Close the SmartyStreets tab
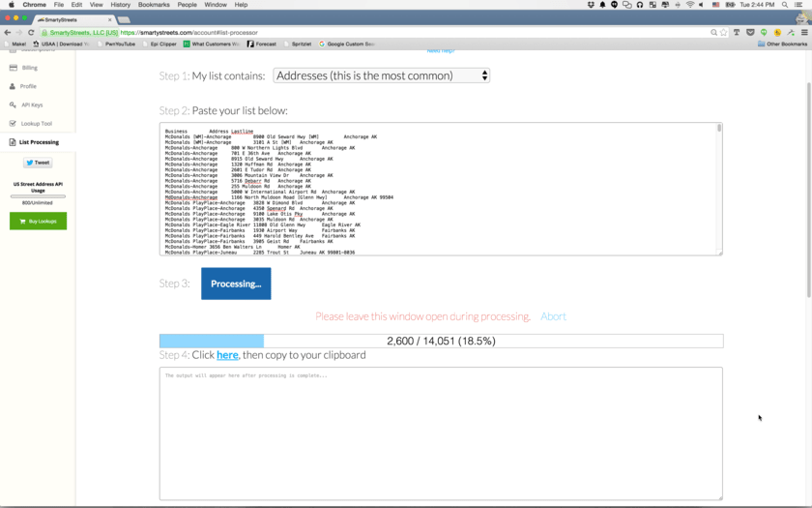Image resolution: width=812 pixels, height=508 pixels. pyautogui.click(x=110, y=19)
